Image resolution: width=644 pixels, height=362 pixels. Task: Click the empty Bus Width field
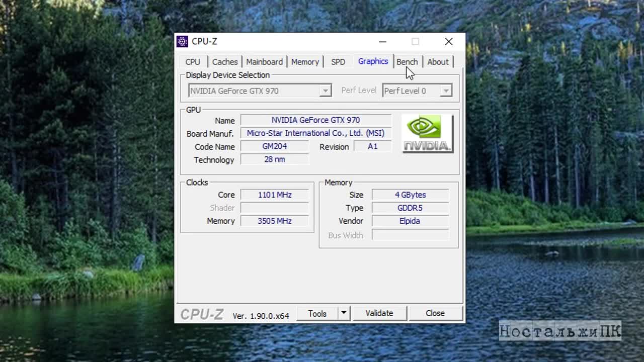click(410, 235)
